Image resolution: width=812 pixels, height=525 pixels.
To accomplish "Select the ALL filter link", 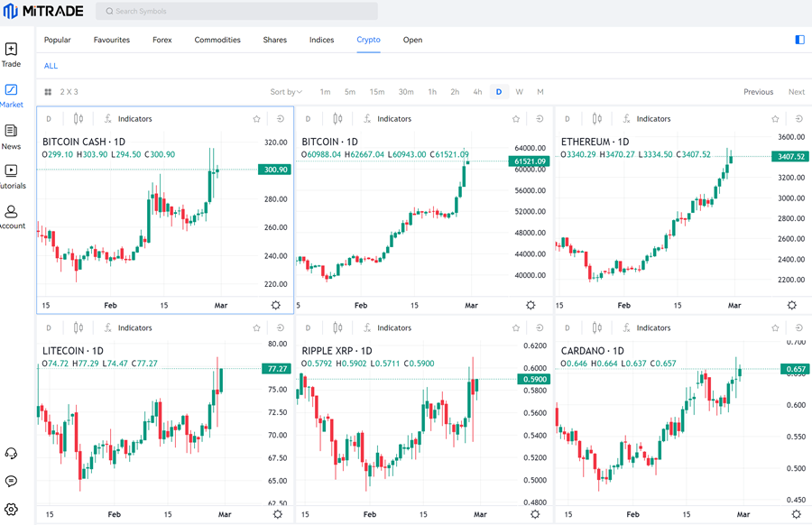I will pyautogui.click(x=51, y=66).
